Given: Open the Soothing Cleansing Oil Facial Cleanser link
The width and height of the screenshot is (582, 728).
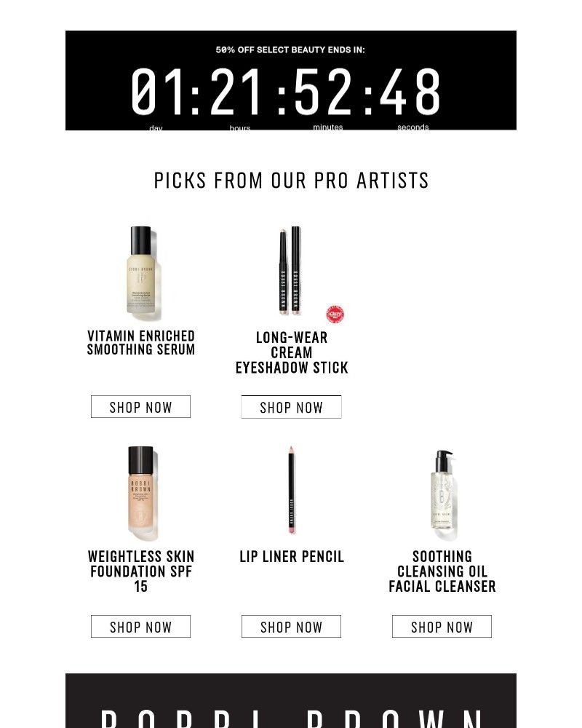Looking at the screenshot, I should pos(442,571).
